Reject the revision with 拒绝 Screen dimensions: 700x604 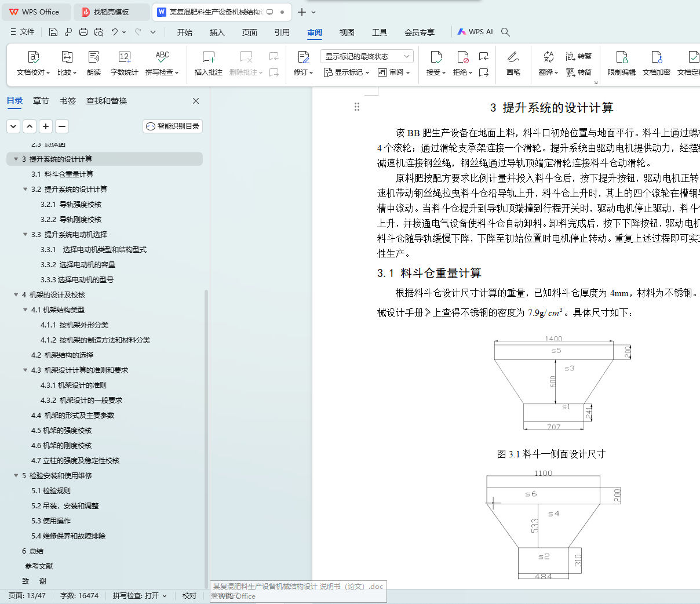462,64
